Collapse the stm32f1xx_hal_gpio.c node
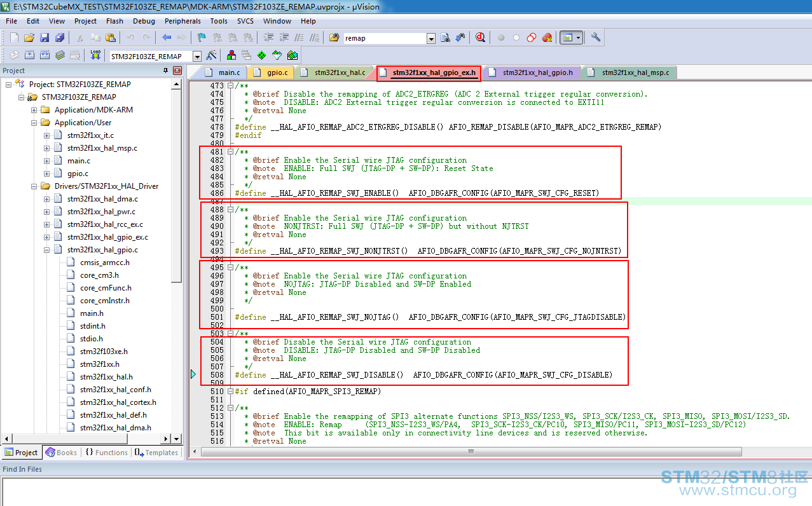 (47, 249)
